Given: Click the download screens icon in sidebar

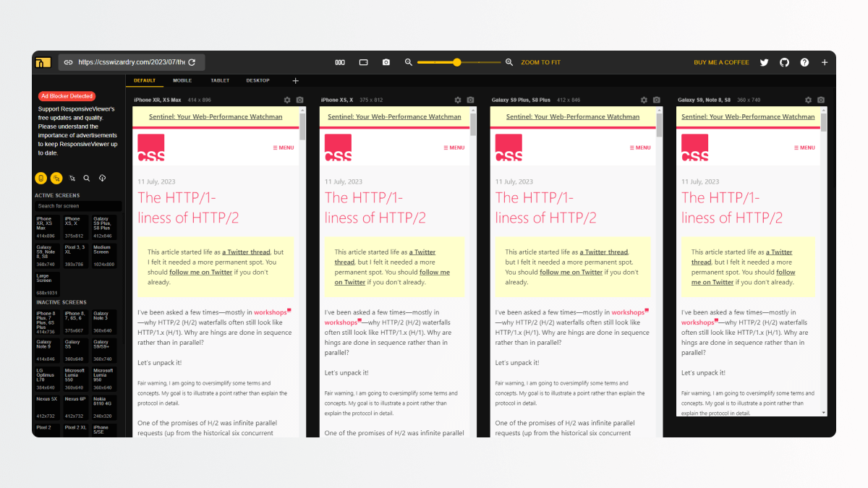Looking at the screenshot, I should pyautogui.click(x=102, y=177).
